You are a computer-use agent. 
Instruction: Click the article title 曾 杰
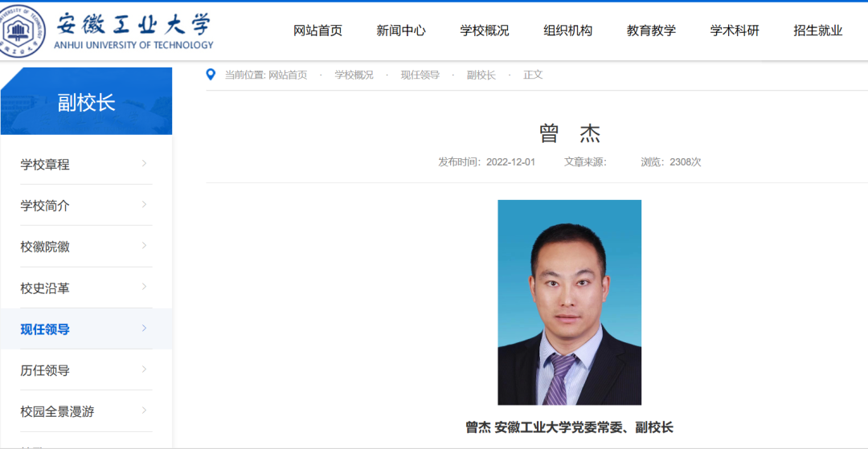570,134
